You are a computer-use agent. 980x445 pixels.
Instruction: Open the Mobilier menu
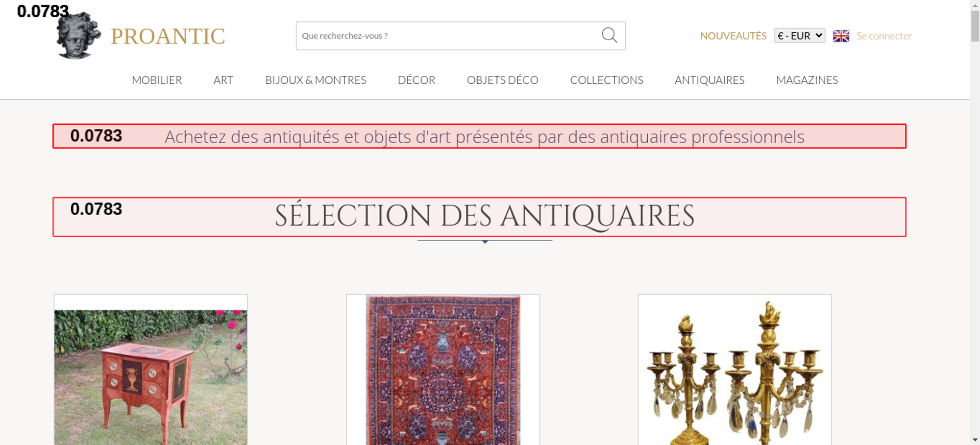pos(157,80)
